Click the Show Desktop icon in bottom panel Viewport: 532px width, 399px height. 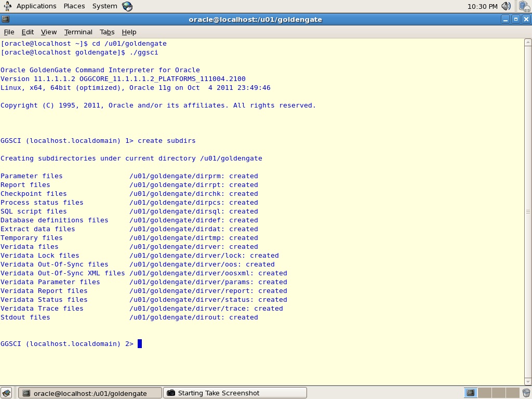(6, 393)
